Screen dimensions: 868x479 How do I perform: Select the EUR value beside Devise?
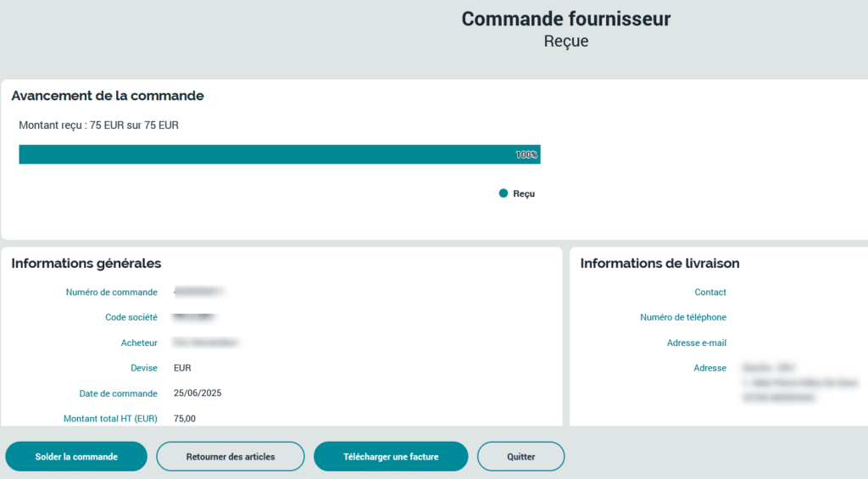[x=182, y=369]
